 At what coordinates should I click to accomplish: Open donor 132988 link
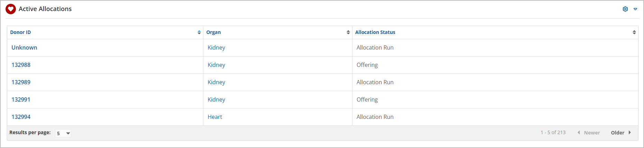pos(21,65)
